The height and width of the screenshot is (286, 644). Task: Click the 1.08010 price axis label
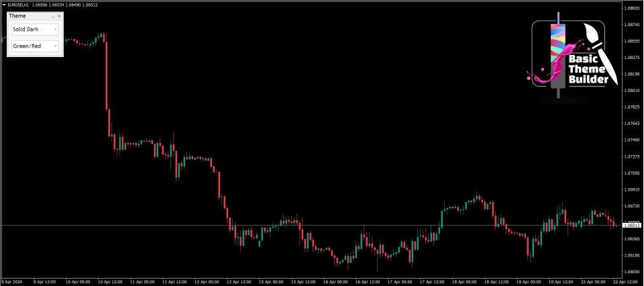pos(631,91)
